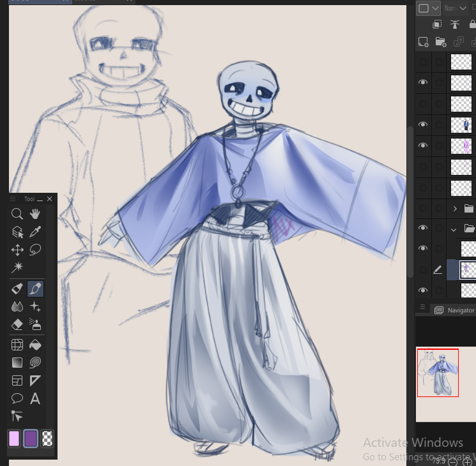Click the Lock layer padlock icon
Screen dimensions: 476x466
[x=472, y=24]
